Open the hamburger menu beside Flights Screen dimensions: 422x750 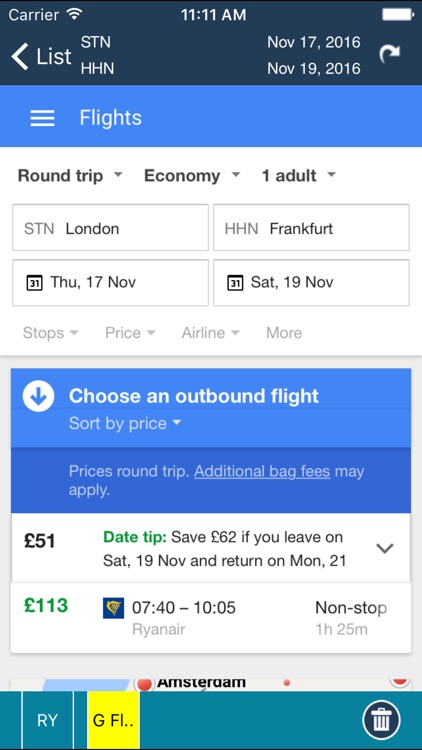(x=42, y=118)
